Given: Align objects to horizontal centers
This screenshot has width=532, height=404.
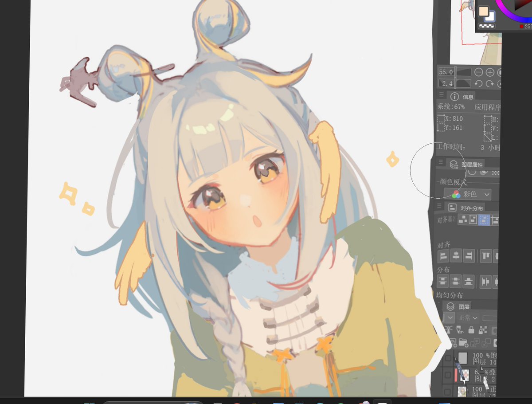Looking at the screenshot, I should (x=456, y=255).
